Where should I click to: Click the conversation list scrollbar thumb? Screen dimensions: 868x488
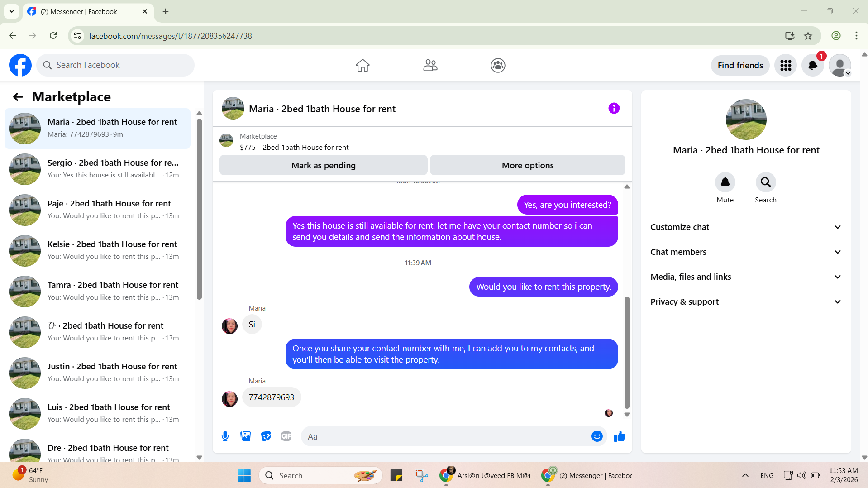(199, 209)
